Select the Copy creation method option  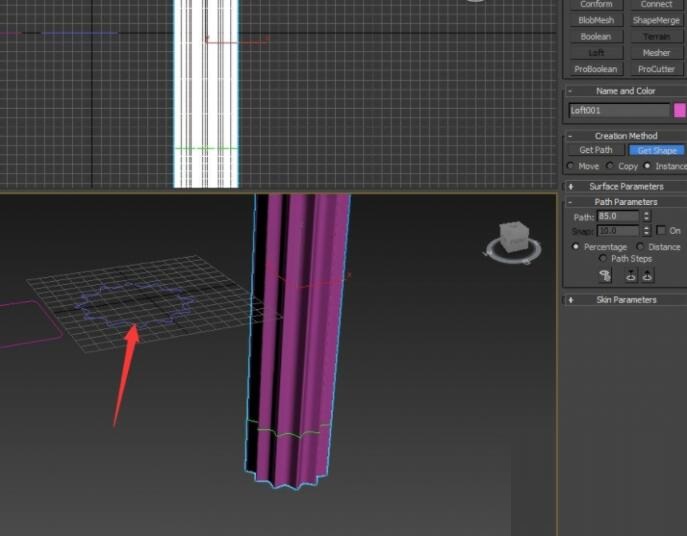pos(610,166)
